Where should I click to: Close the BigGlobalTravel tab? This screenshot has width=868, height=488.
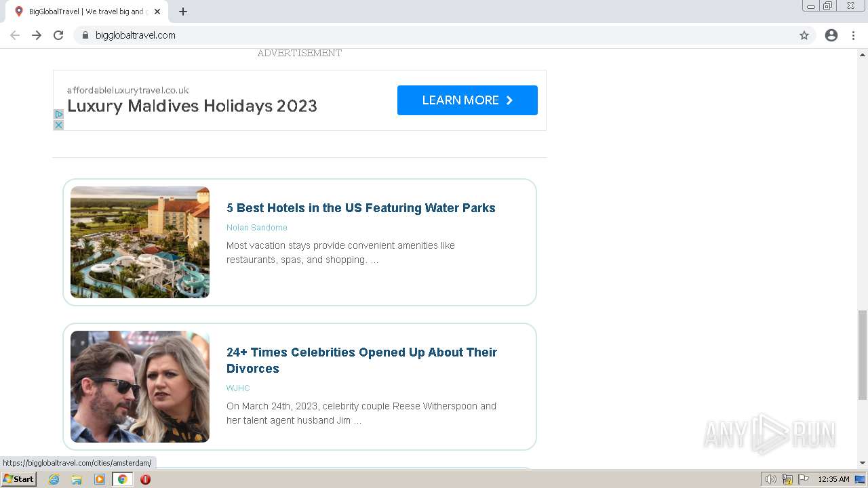click(157, 12)
